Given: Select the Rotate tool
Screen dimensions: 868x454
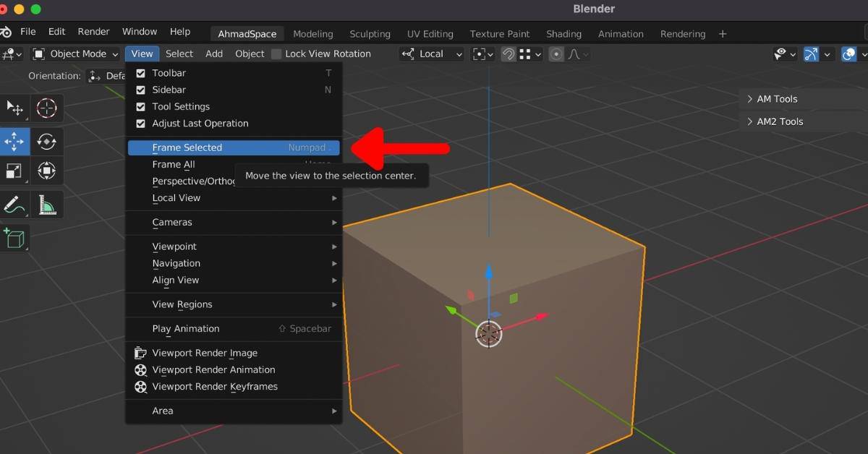Looking at the screenshot, I should click(46, 142).
